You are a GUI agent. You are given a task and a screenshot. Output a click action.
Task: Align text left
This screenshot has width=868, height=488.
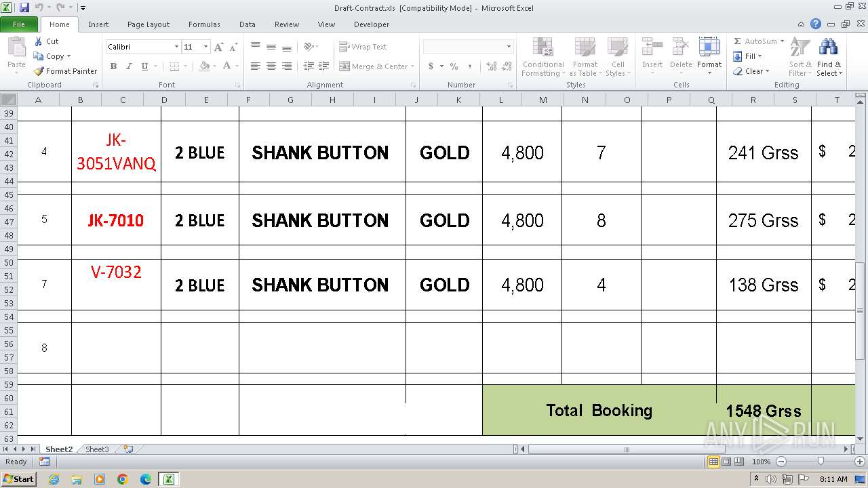coord(256,66)
